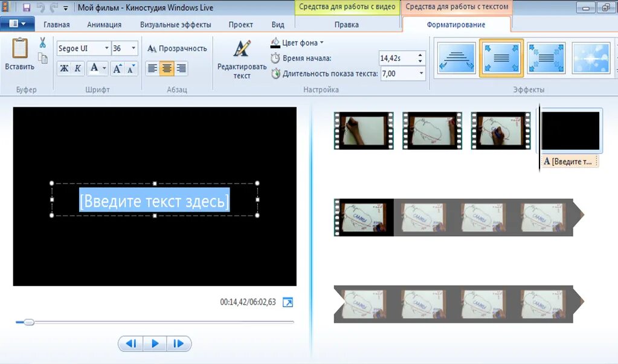Select the highlighted zoom-out text effect
Viewport: 618px width, 364px height.
[x=501, y=58]
